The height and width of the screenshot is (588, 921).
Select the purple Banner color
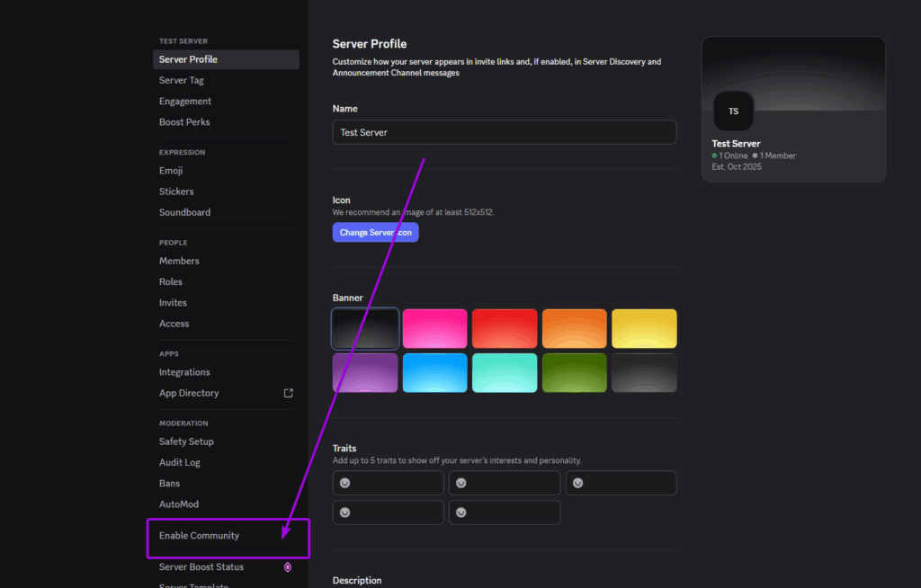(365, 372)
